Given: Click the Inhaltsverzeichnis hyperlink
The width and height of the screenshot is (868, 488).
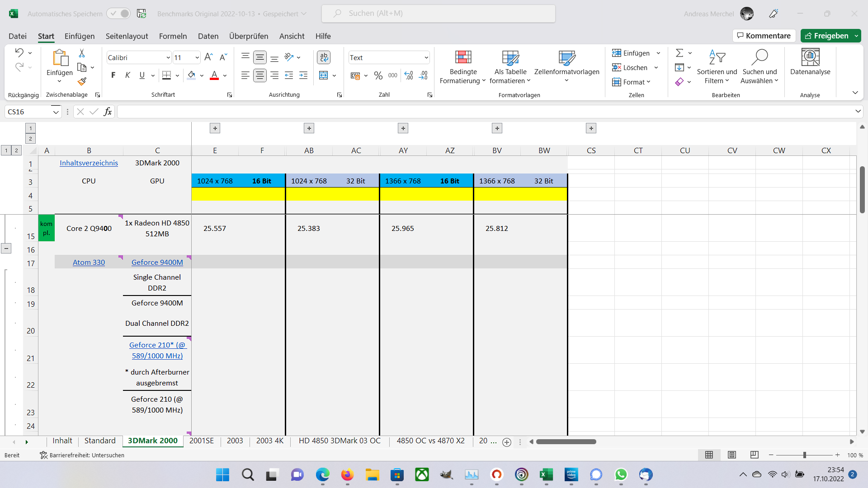Looking at the screenshot, I should click(x=89, y=163).
